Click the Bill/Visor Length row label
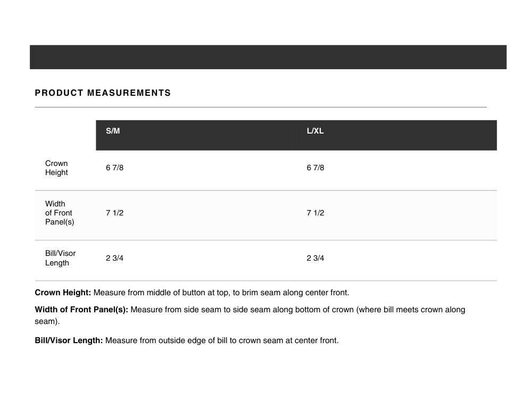The image size is (532, 399). (x=60, y=258)
